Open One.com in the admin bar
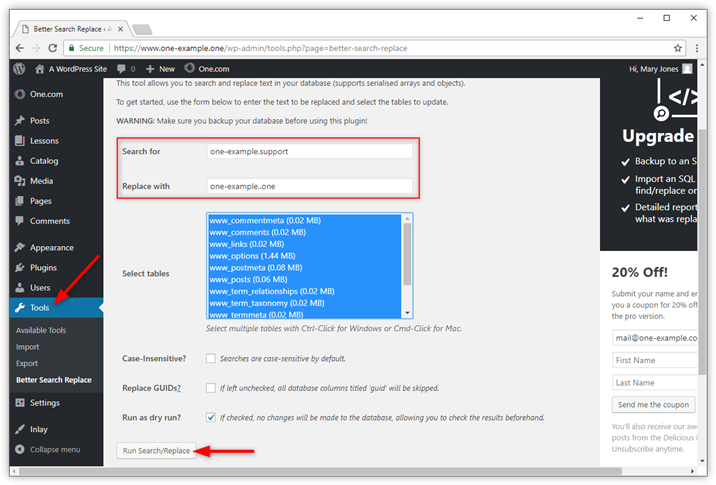 (207, 69)
